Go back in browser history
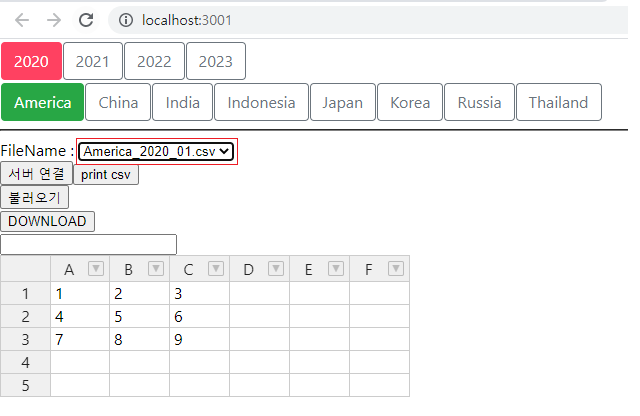The height and width of the screenshot is (416, 640). click(x=22, y=20)
